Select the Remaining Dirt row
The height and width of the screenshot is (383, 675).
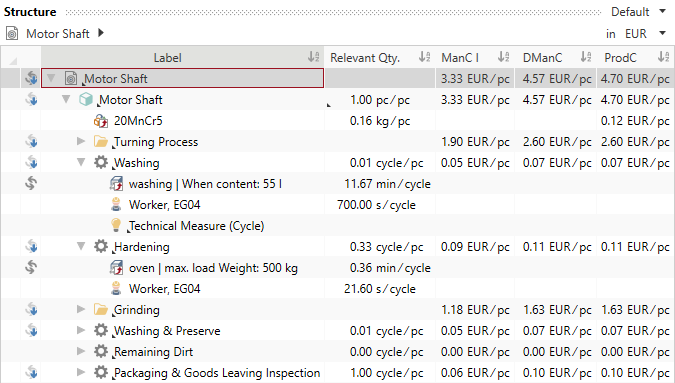tap(338, 352)
